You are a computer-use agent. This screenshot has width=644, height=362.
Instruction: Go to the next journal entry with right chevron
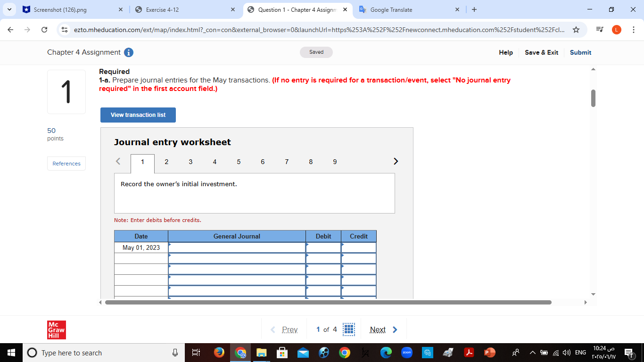click(396, 162)
